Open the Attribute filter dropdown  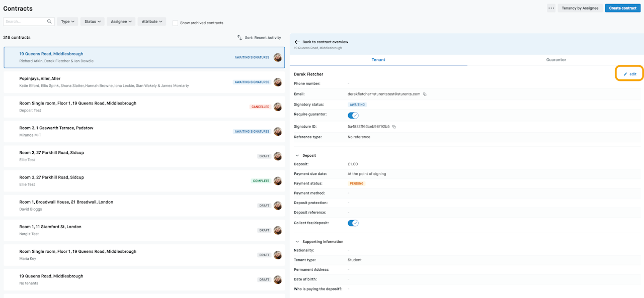tap(152, 22)
